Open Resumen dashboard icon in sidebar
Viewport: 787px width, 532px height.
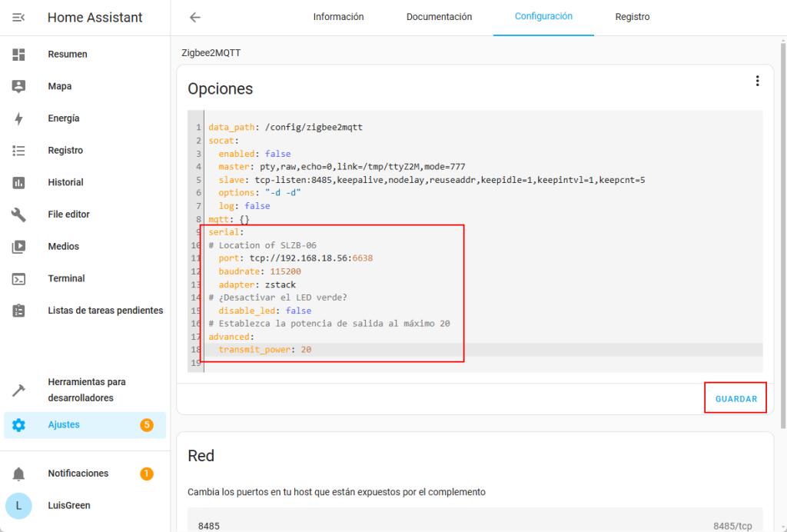[18, 55]
